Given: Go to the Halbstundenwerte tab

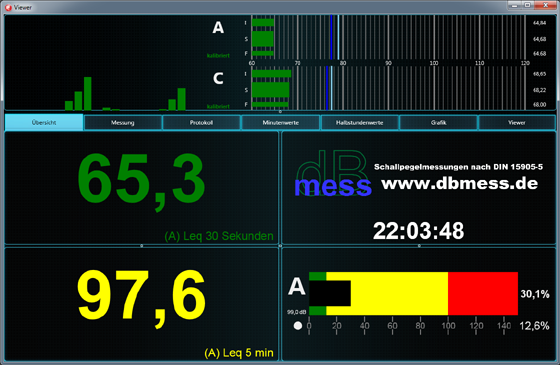Looking at the screenshot, I should tap(359, 122).
